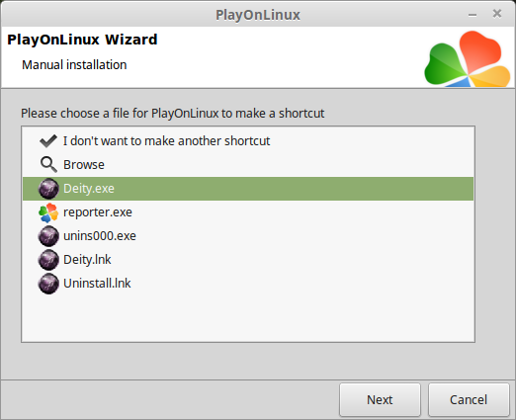Select unins000.exe in the list

(x=100, y=236)
